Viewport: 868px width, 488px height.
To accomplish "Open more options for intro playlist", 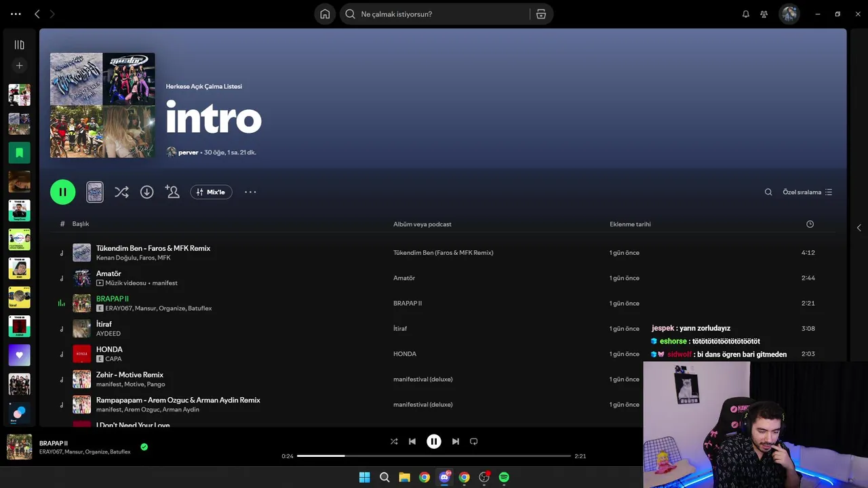I will (250, 192).
